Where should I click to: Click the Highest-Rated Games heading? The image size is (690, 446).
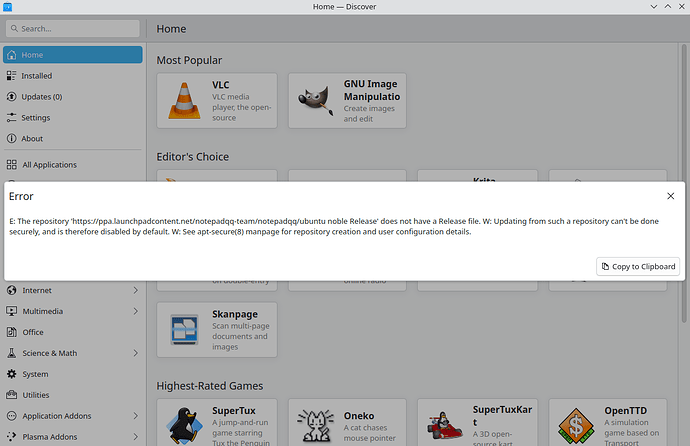[210, 386]
